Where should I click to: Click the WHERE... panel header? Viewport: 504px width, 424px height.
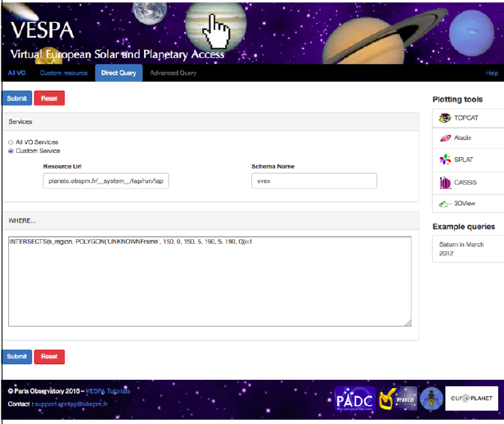point(210,221)
